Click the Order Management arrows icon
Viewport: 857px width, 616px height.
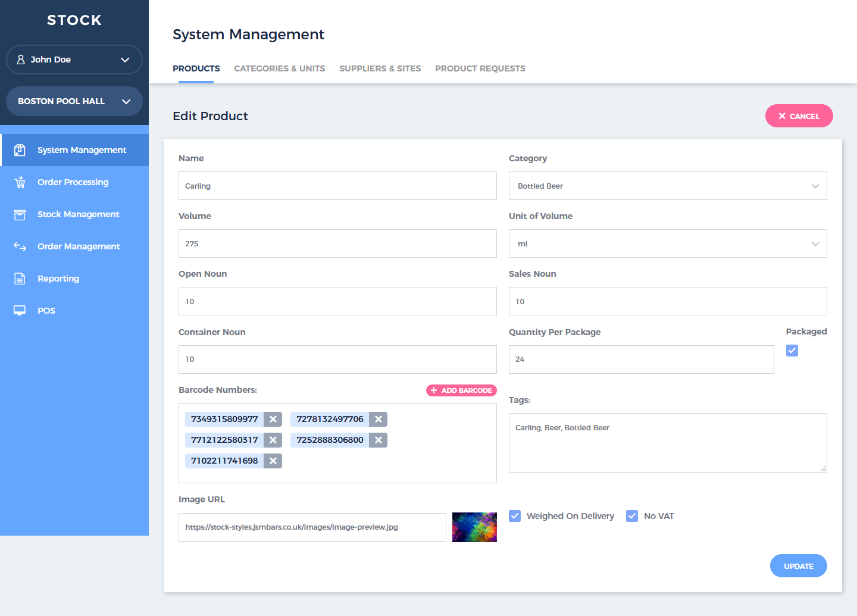(20, 246)
